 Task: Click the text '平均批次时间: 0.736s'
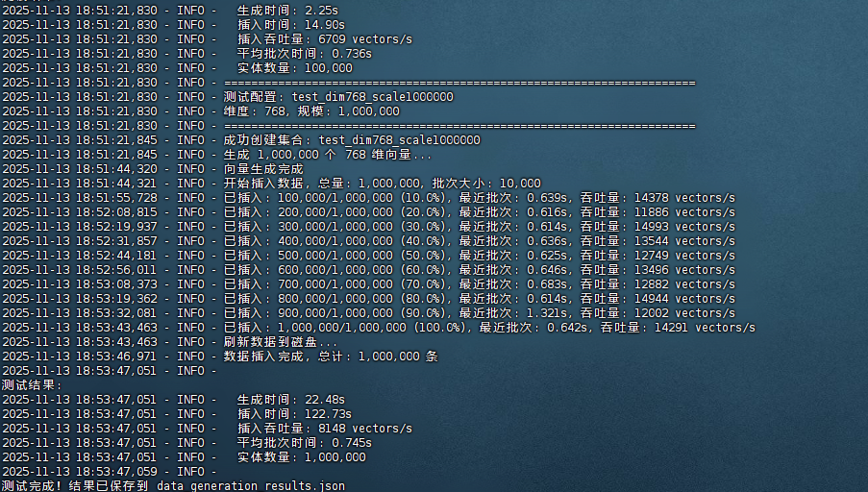click(x=305, y=54)
